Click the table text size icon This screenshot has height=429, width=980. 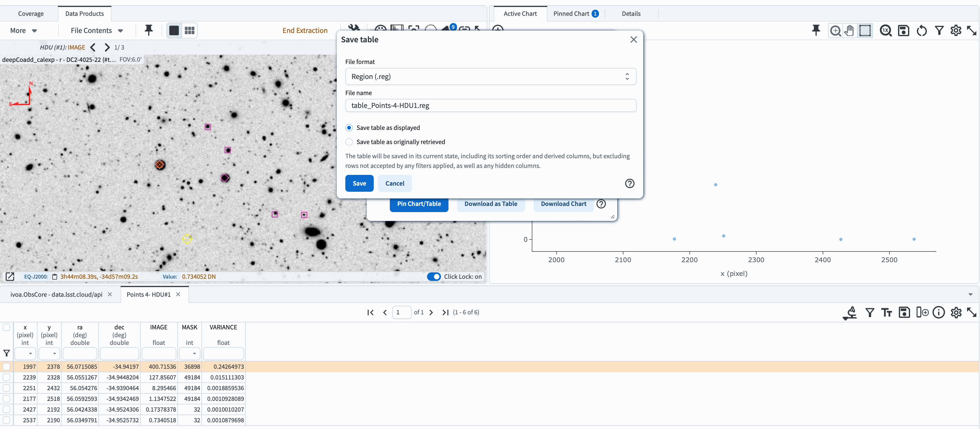pyautogui.click(x=887, y=313)
